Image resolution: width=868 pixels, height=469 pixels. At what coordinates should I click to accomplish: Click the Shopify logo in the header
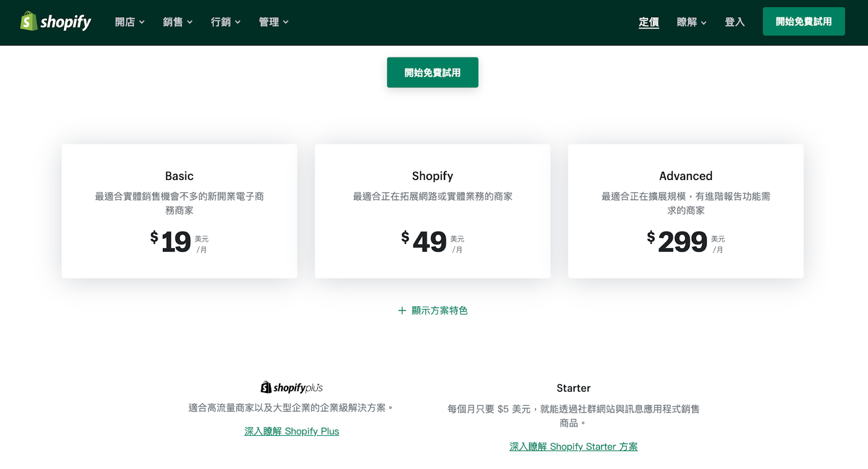point(55,22)
